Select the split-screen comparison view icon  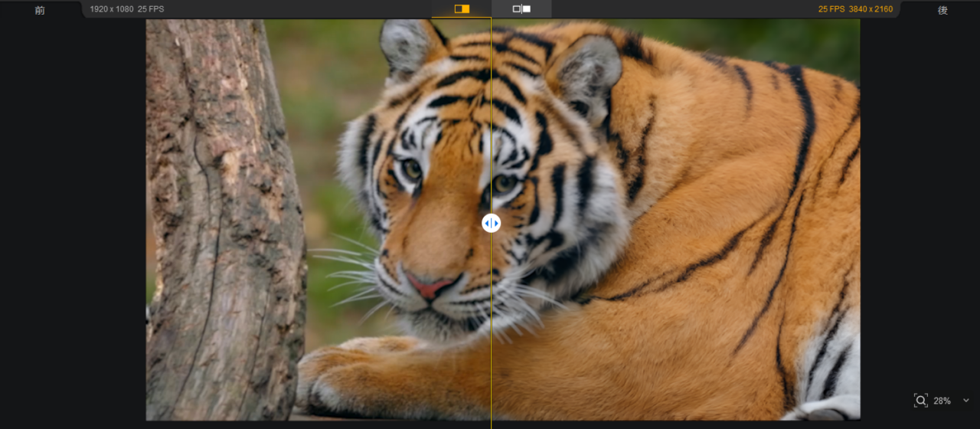tap(462, 9)
